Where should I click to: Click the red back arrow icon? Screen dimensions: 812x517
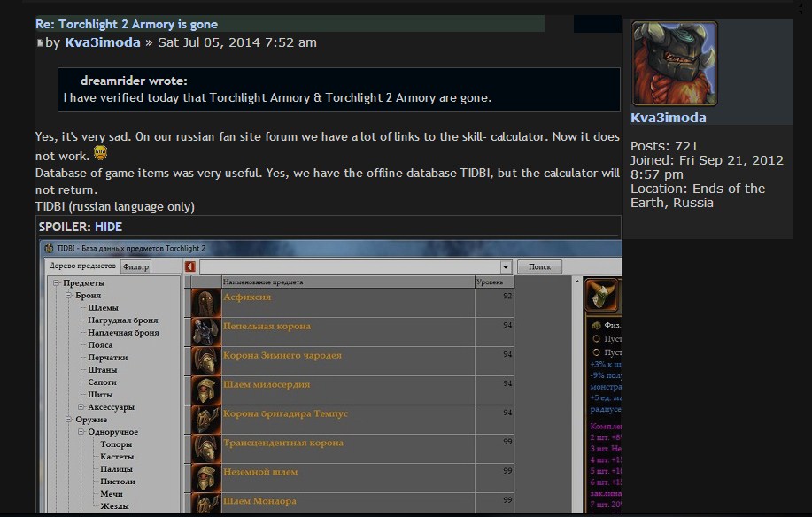(190, 266)
